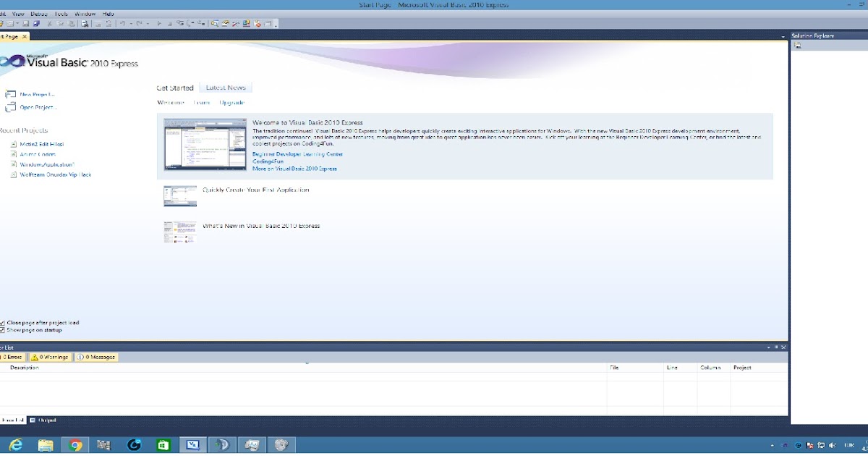
Task: Click the Save All toolbar icon
Action: click(x=36, y=23)
